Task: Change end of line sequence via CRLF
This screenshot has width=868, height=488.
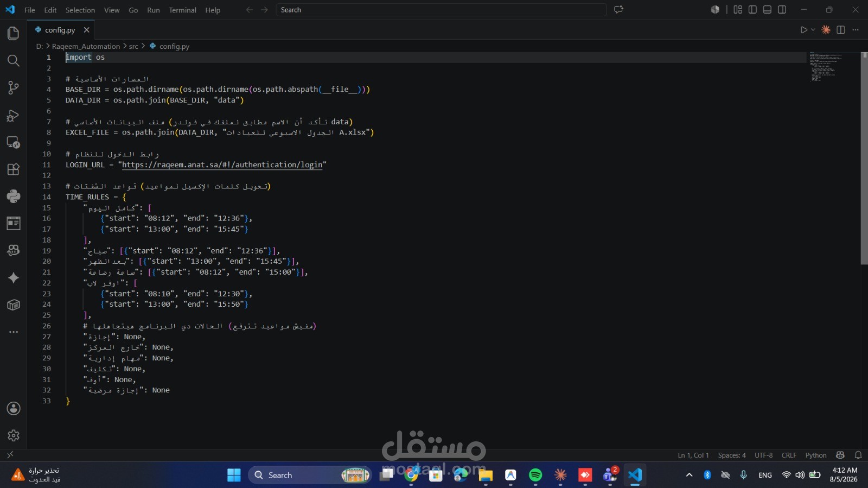Action: [x=789, y=455]
